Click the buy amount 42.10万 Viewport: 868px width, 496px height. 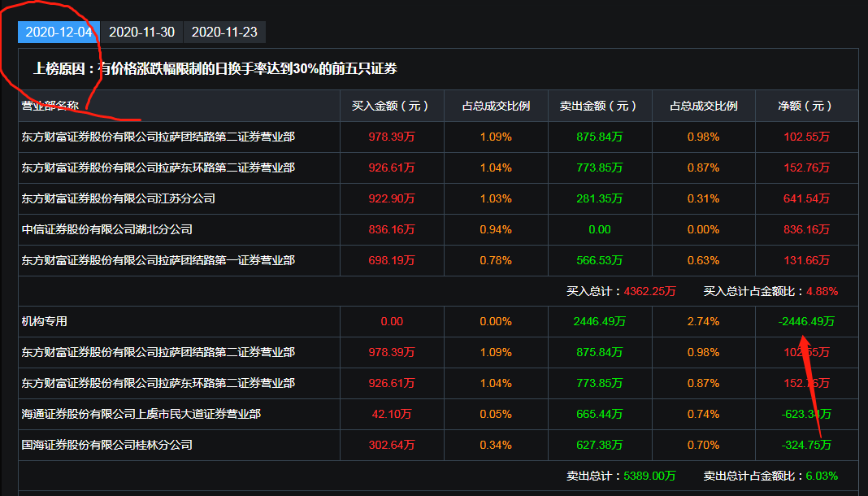392,414
